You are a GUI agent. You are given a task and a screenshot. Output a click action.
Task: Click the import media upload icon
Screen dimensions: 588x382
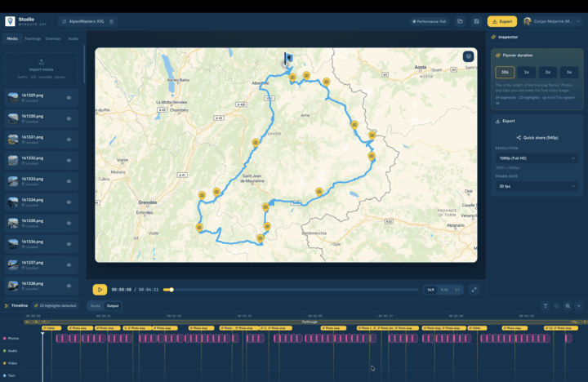coord(42,62)
